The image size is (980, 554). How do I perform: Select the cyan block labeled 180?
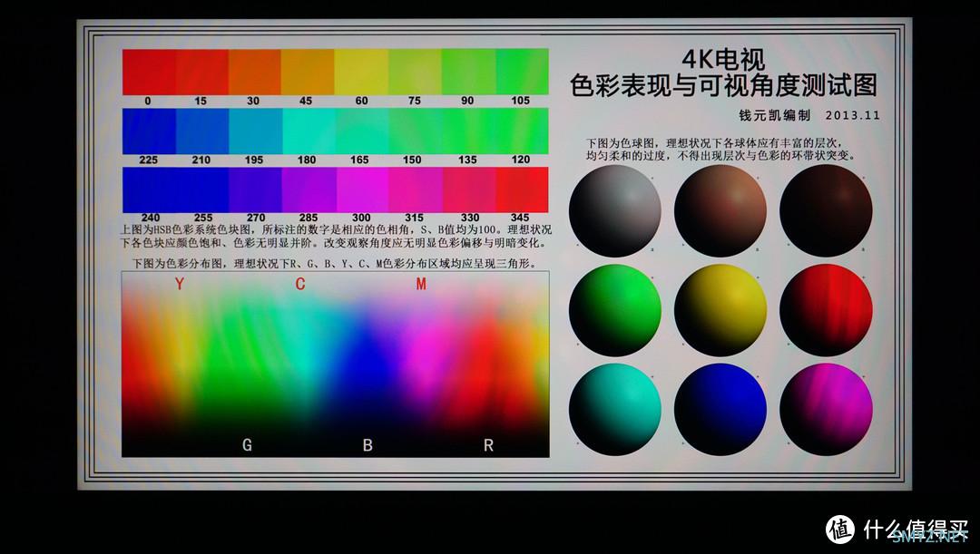(x=308, y=131)
